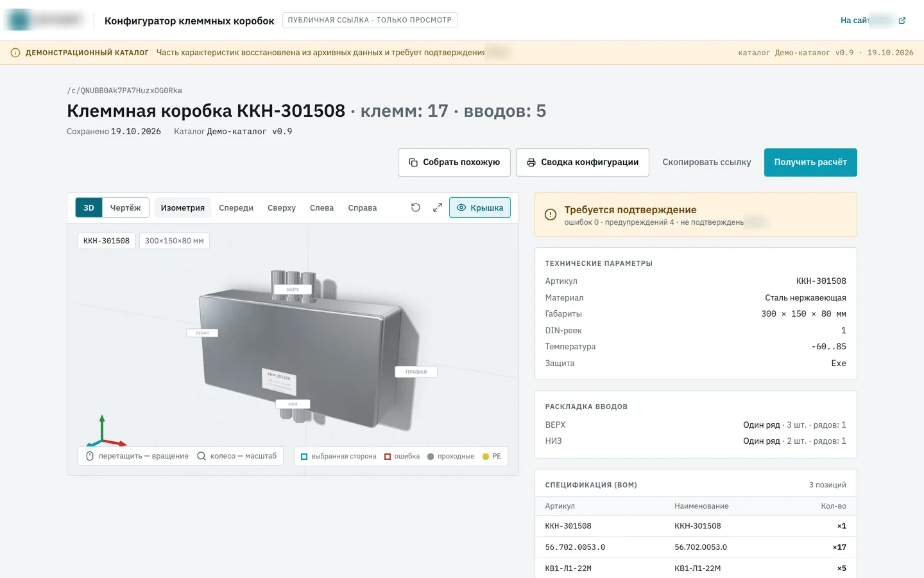
Task: Click the Сталь нержавеющая material value
Action: pyautogui.click(x=805, y=298)
